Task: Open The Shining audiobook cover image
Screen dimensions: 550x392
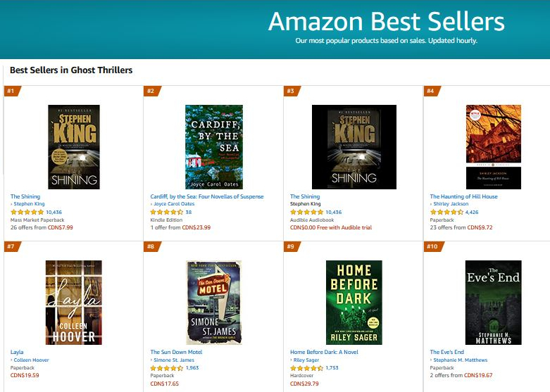Action: [x=354, y=147]
